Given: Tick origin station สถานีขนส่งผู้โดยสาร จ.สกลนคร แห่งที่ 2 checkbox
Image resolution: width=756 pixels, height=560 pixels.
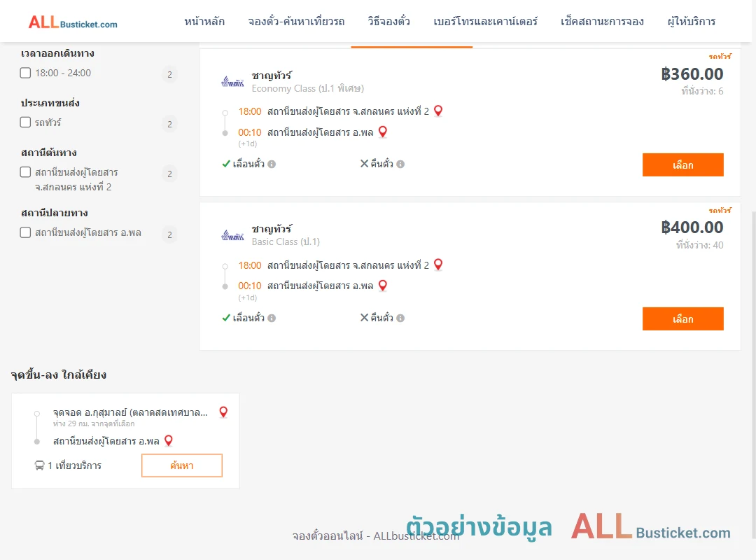Looking at the screenshot, I should click(26, 171).
